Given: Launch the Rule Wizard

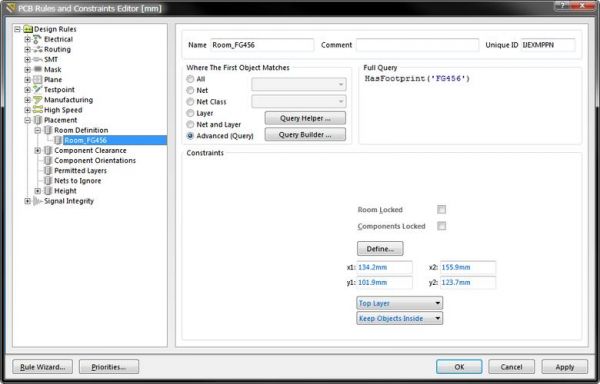Looking at the screenshot, I should tap(42, 367).
